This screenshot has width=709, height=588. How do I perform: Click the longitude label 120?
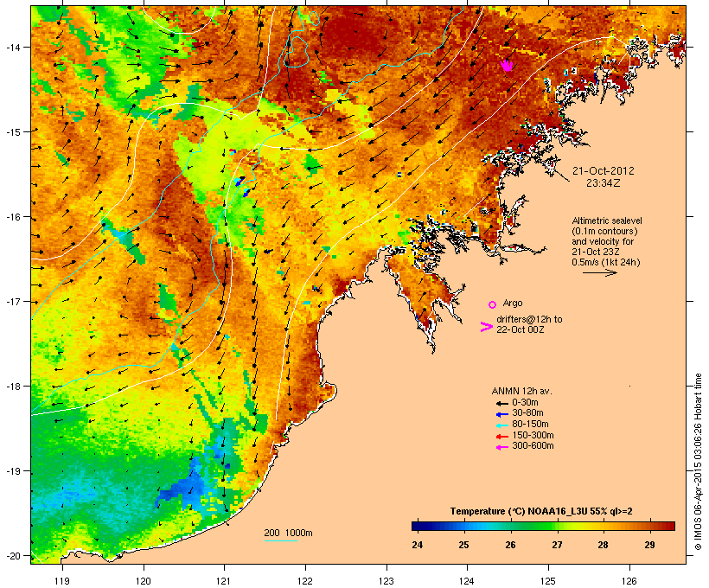[144, 581]
